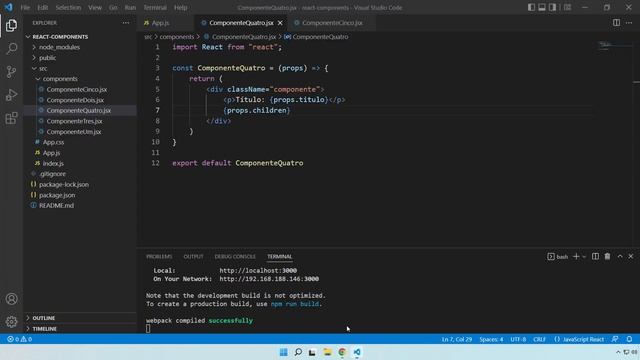Open Customize Layout icon

pos(567,7)
